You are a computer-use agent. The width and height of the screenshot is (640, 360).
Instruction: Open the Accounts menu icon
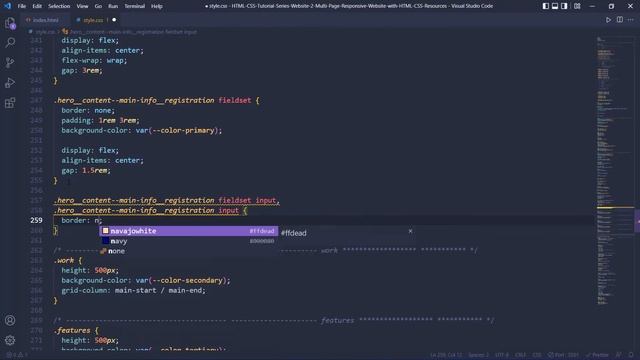tap(10, 320)
